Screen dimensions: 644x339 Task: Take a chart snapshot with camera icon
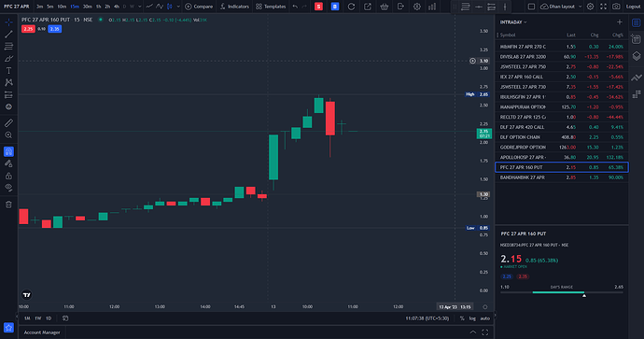point(616,7)
